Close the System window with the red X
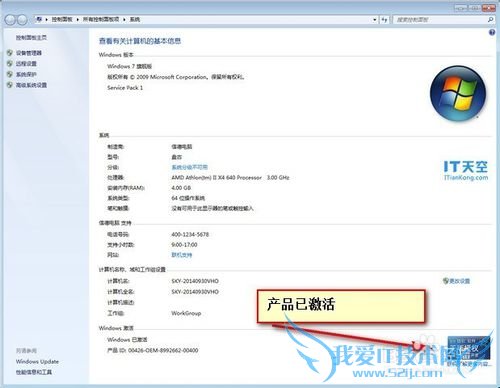Viewport: 500px width, 388px height. pyautogui.click(x=489, y=7)
